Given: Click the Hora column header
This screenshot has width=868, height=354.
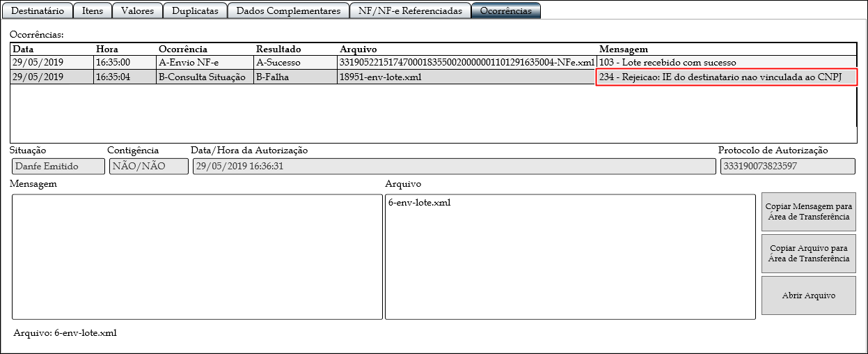Looking at the screenshot, I should (x=125, y=49).
